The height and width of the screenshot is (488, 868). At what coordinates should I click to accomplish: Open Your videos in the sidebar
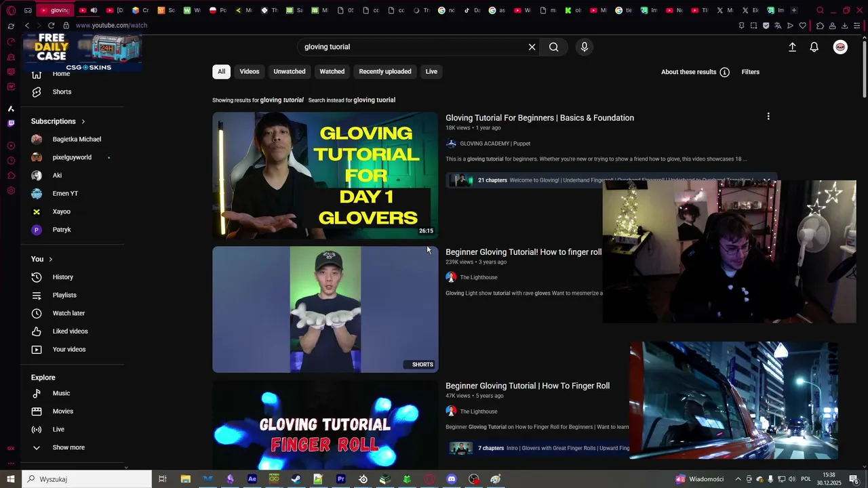[x=68, y=349]
